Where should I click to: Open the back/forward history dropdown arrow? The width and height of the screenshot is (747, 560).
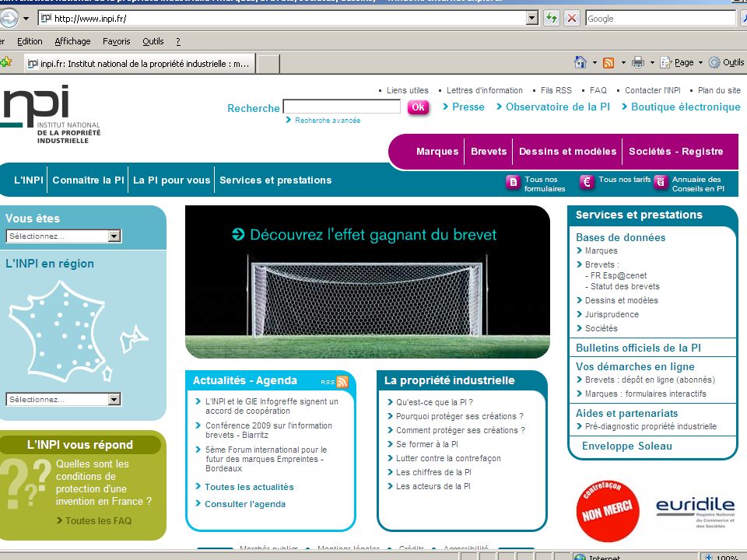pyautogui.click(x=26, y=19)
